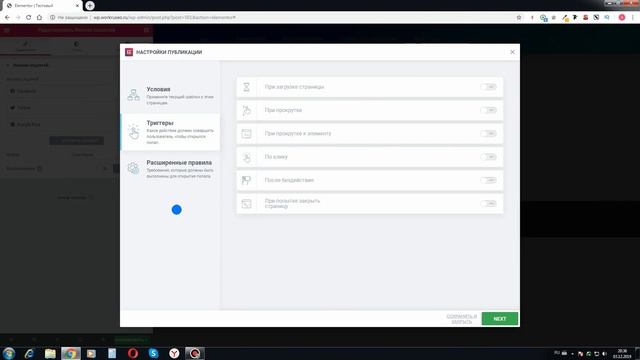Enable the scroll-to-element trigger toggle

[x=488, y=133]
